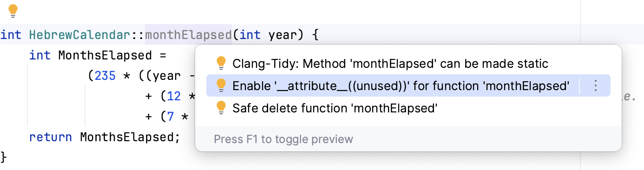This screenshot has height=170, width=644.
Task: Click the lightbulb icon beside Enable __attribute__ item
Action: click(x=221, y=85)
